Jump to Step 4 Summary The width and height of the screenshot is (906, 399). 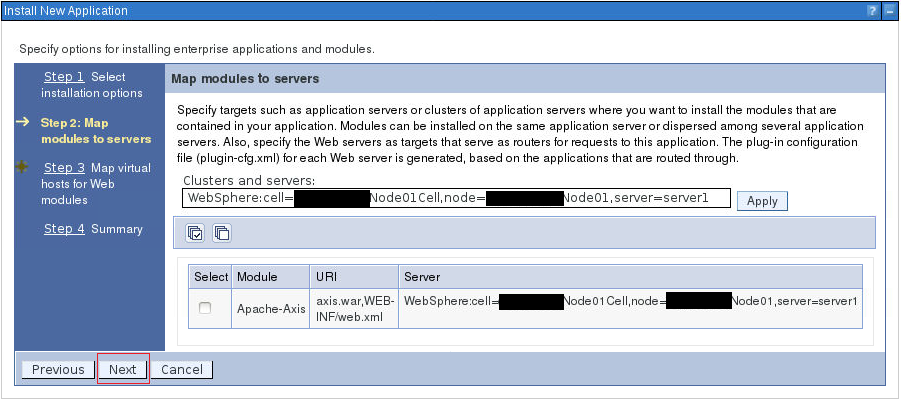pos(64,229)
